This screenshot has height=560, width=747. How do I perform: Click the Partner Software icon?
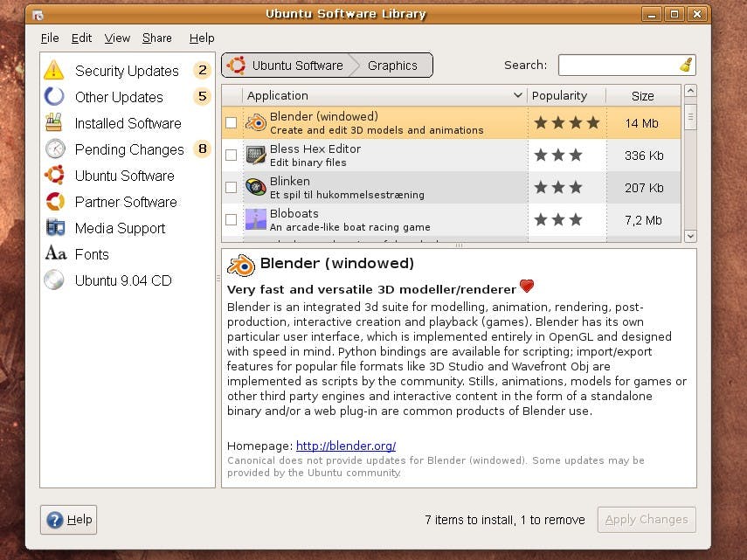(55, 202)
